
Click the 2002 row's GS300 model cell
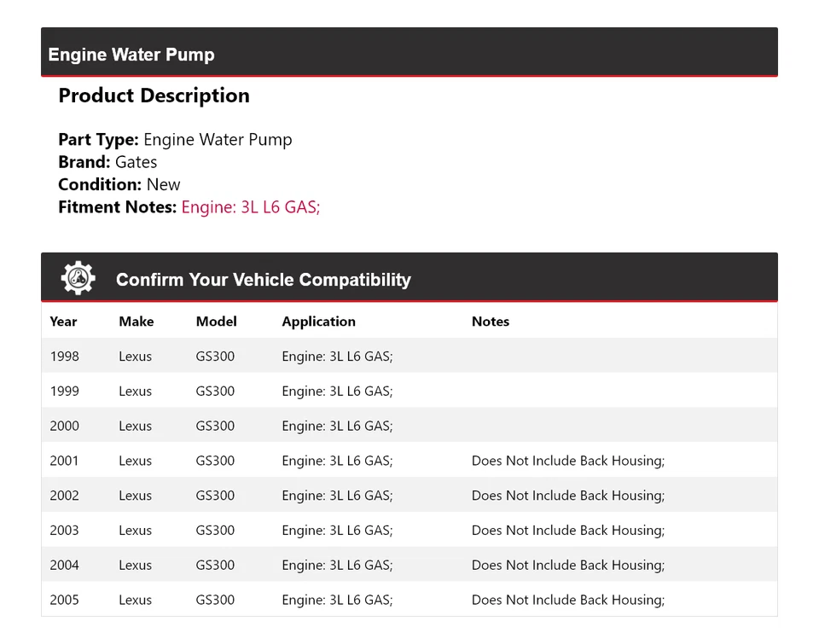pos(215,496)
